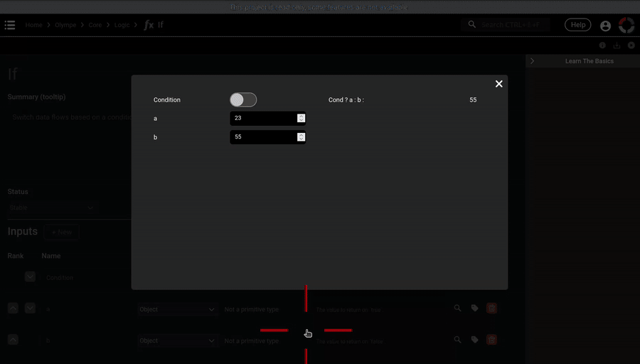
Task: Delete input a with trash icon
Action: click(x=491, y=309)
